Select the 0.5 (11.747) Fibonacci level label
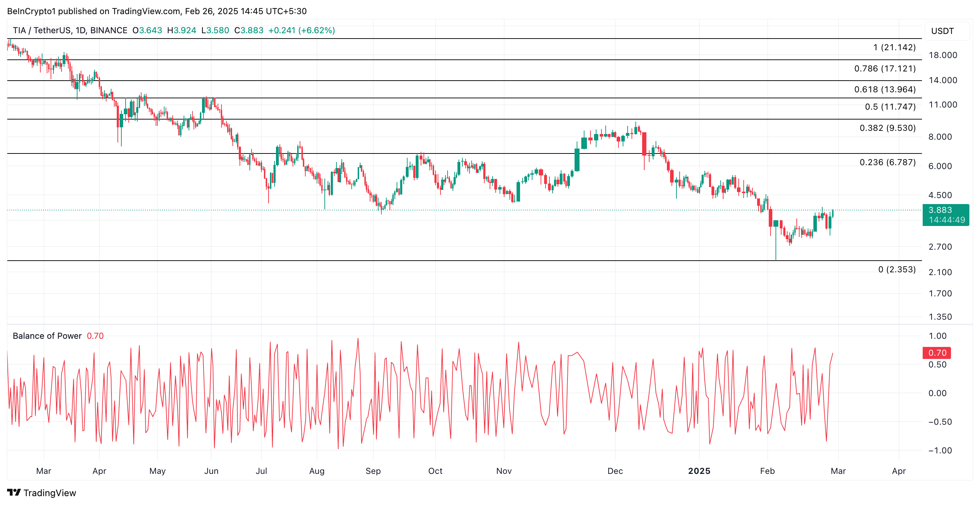 890,107
